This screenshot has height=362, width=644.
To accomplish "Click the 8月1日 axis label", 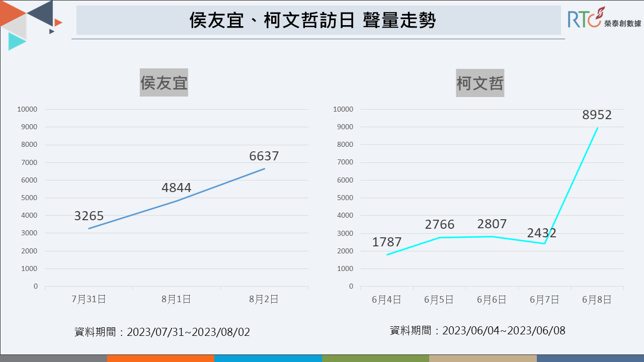I will click(x=177, y=299).
